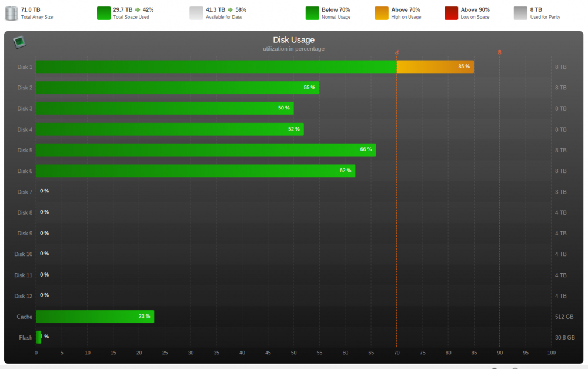Click the Cache bar showing 23 %

(95, 317)
